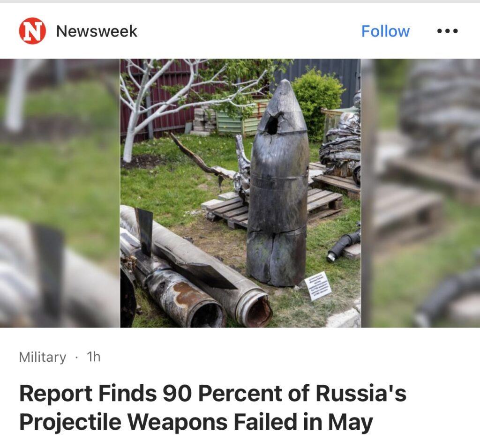Click the blurred right side of the banner
This screenshot has height=448, width=480.
[420, 193]
